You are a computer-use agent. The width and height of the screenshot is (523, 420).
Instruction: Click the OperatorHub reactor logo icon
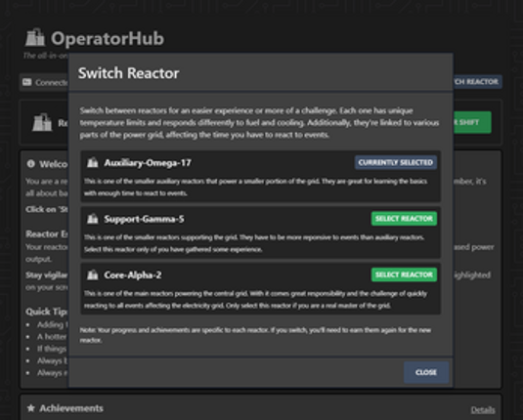pos(35,37)
